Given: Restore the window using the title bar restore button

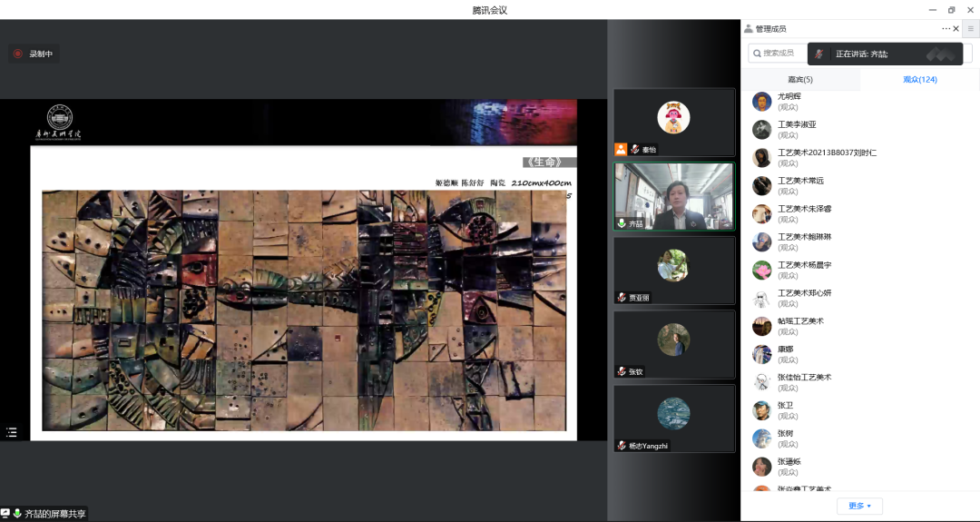Looking at the screenshot, I should click(951, 10).
